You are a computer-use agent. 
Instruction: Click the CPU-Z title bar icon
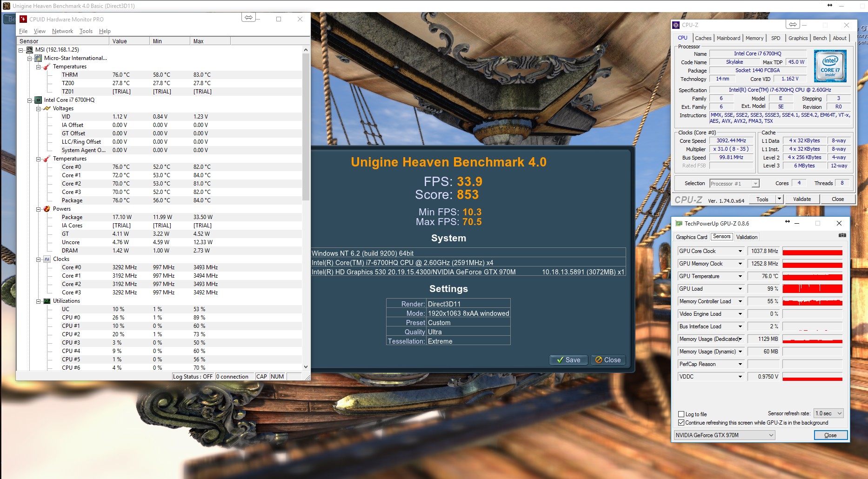pyautogui.click(x=676, y=25)
